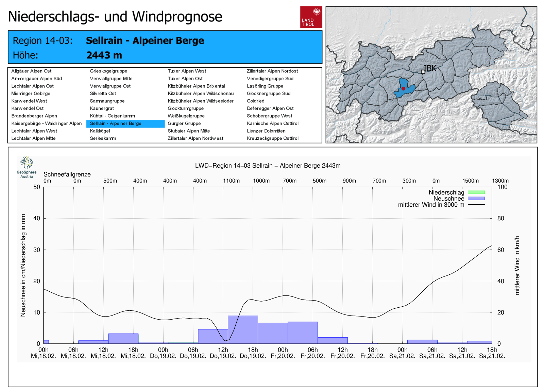This screenshot has width=544, height=392.
Task: Select Kreuzeckgruppe Osttirol region
Action: [x=272, y=138]
